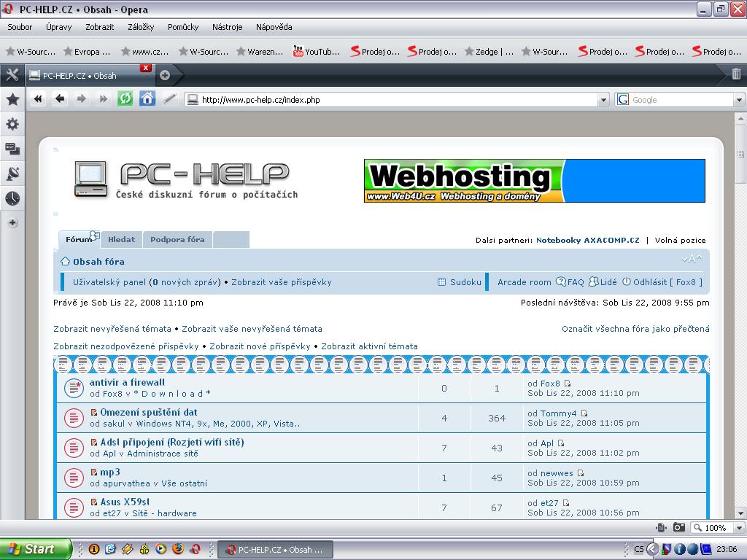Select the Fórum tab
The image size is (747, 560).
click(79, 239)
